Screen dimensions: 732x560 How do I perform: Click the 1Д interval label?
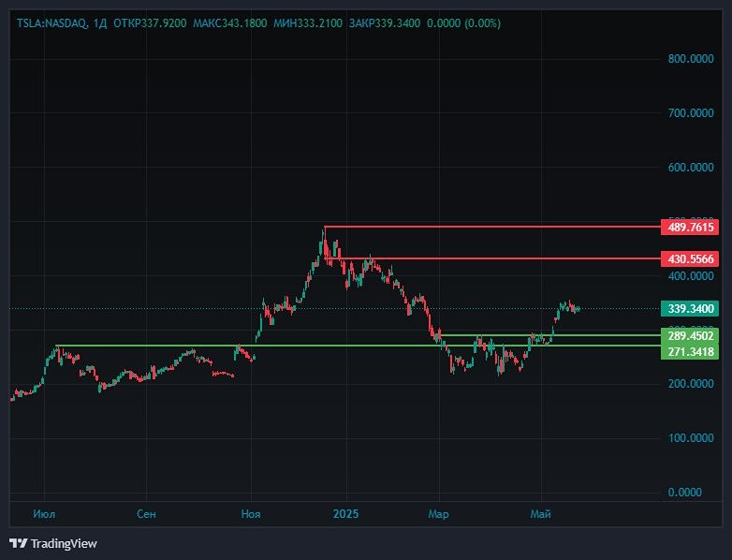pyautogui.click(x=100, y=23)
